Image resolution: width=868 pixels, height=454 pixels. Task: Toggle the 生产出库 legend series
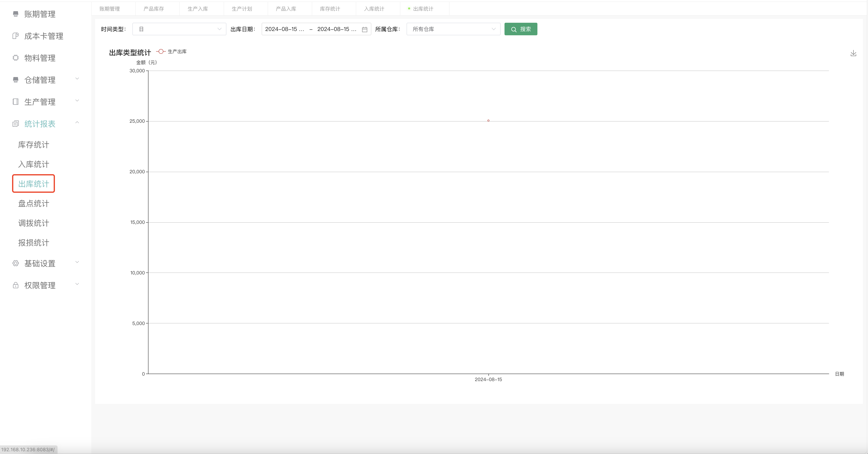(172, 52)
